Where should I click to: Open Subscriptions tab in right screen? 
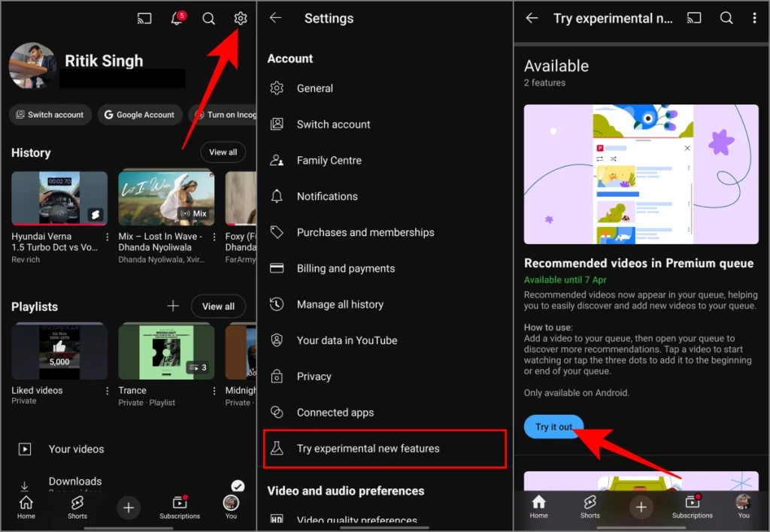click(693, 507)
